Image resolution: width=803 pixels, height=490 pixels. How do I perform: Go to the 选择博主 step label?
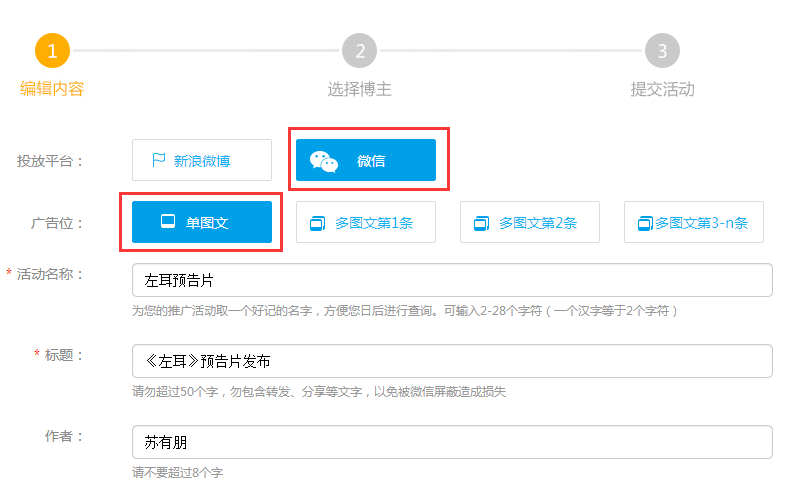pyautogui.click(x=359, y=89)
